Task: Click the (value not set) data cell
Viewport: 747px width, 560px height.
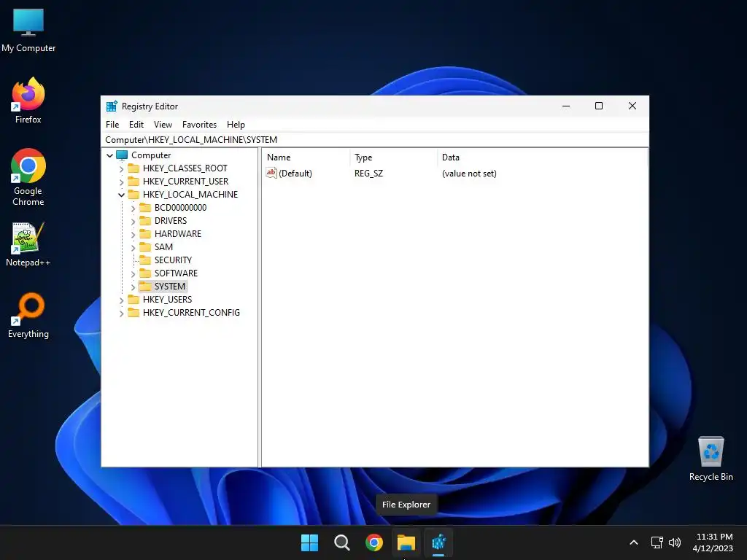Action: pos(469,174)
